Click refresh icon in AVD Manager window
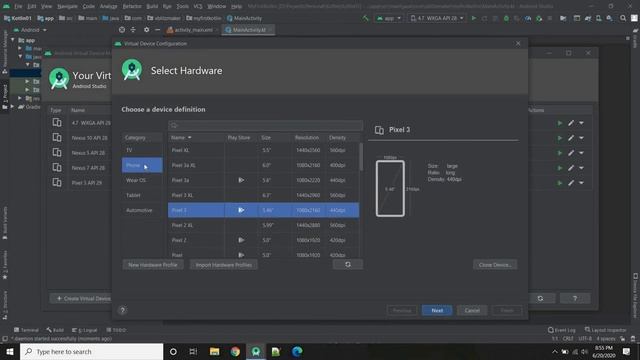This screenshot has width=640, height=360. 540,298
